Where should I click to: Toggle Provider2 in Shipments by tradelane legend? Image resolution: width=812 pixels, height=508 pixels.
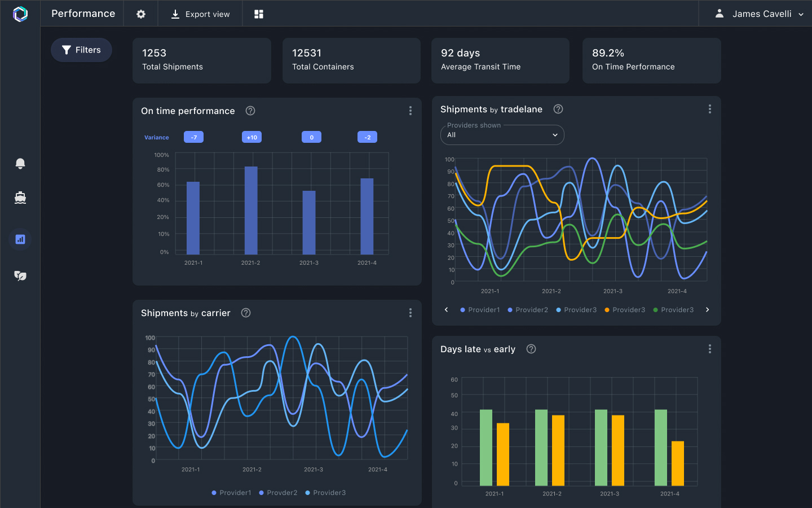(528, 309)
